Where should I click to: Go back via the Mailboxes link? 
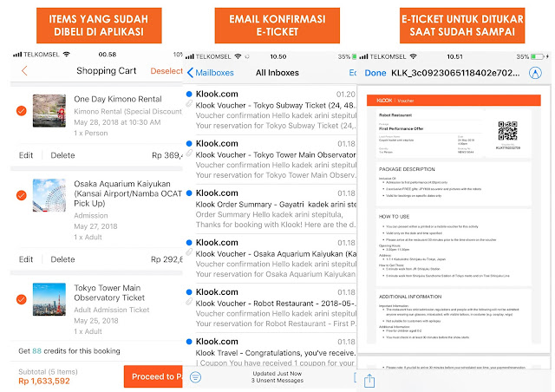(x=214, y=73)
